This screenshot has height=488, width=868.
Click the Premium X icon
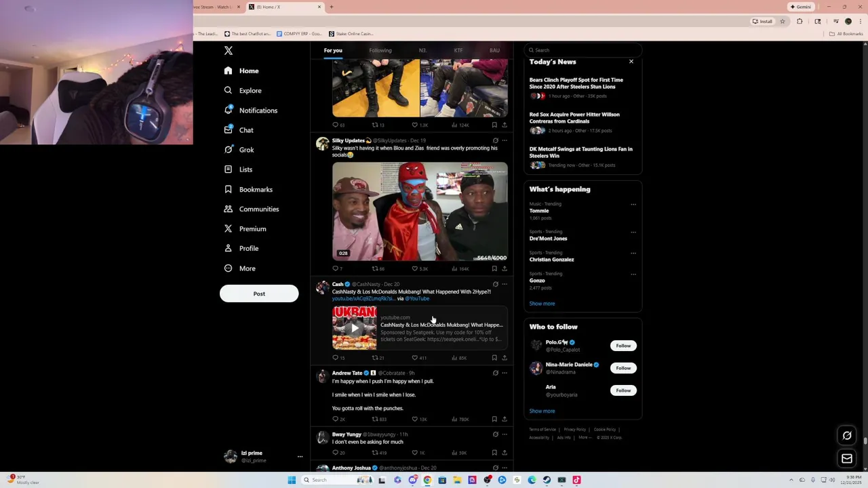click(228, 228)
